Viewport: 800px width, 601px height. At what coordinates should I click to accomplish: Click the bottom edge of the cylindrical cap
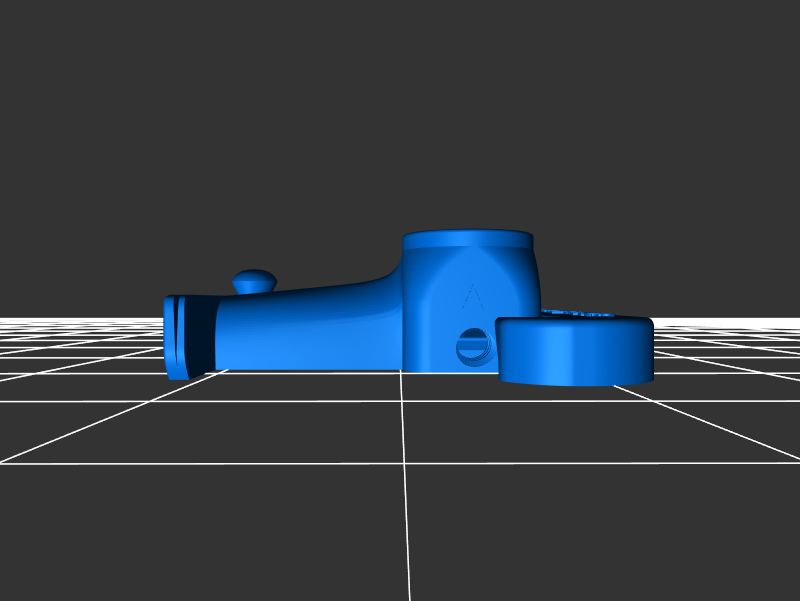(574, 381)
